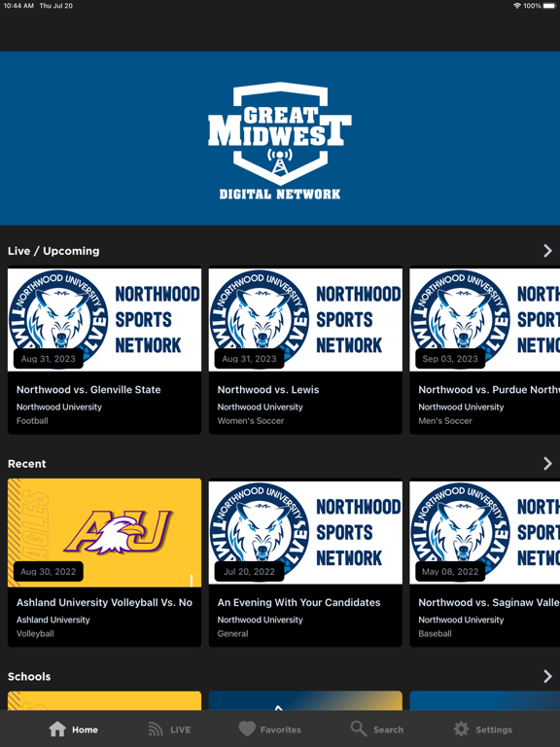The height and width of the screenshot is (747, 560).
Task: Tap 'Northwood University' under Glenville State game
Action: click(x=59, y=407)
